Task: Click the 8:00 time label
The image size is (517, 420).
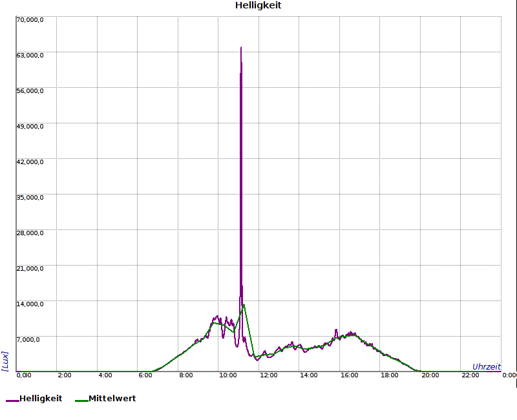Action: click(x=186, y=375)
